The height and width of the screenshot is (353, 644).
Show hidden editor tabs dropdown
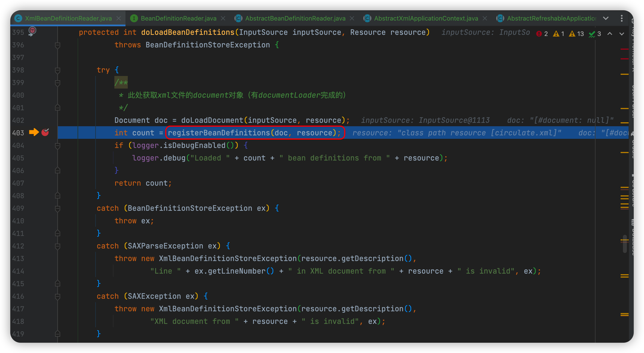click(x=606, y=18)
